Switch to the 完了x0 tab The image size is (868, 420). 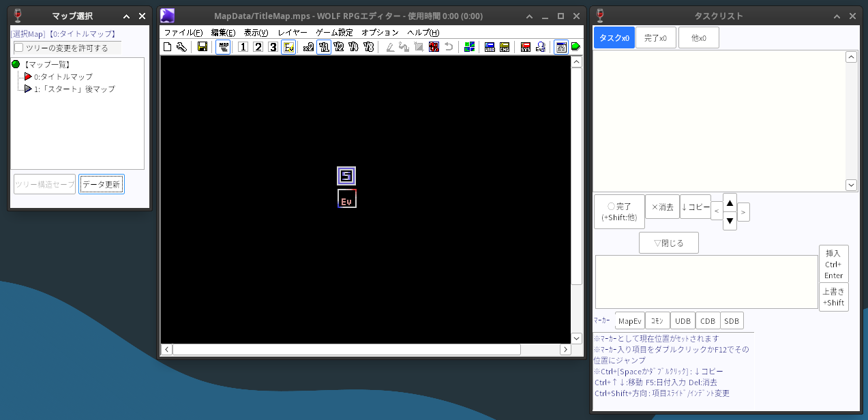pyautogui.click(x=655, y=38)
